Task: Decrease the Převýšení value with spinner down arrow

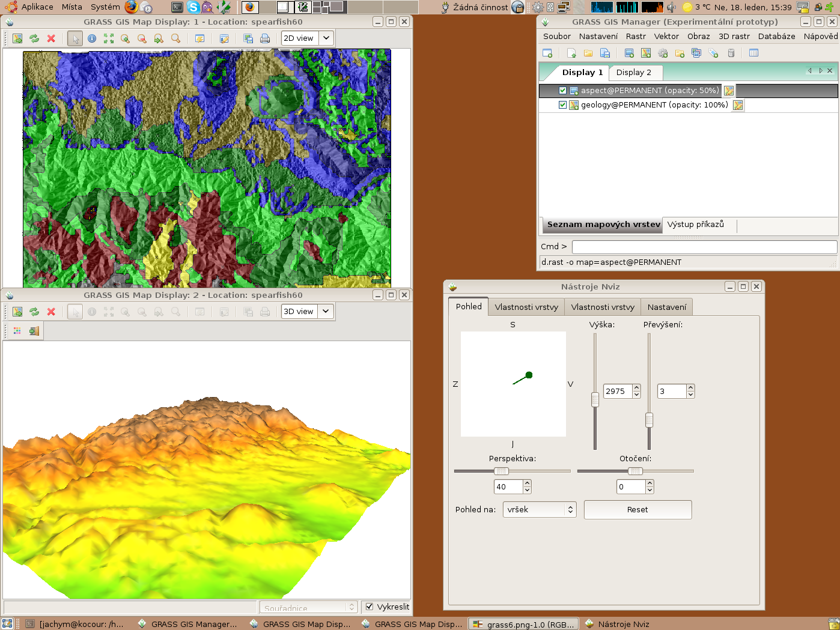Action: (691, 395)
